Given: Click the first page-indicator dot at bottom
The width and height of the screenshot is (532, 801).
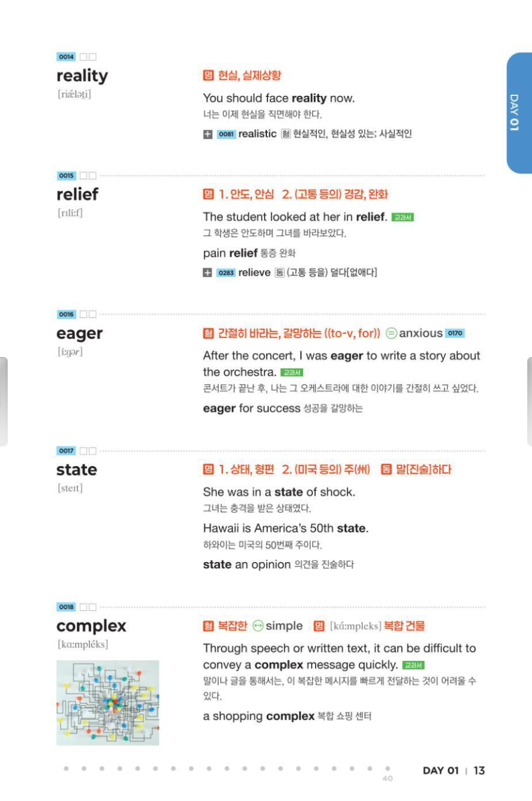Looking at the screenshot, I should [66, 769].
